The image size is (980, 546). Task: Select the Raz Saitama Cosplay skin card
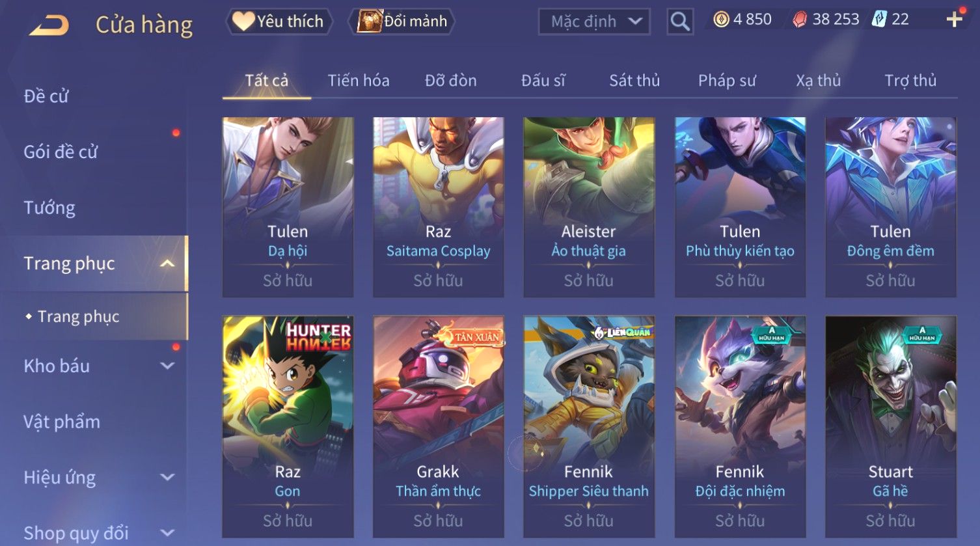click(x=439, y=207)
